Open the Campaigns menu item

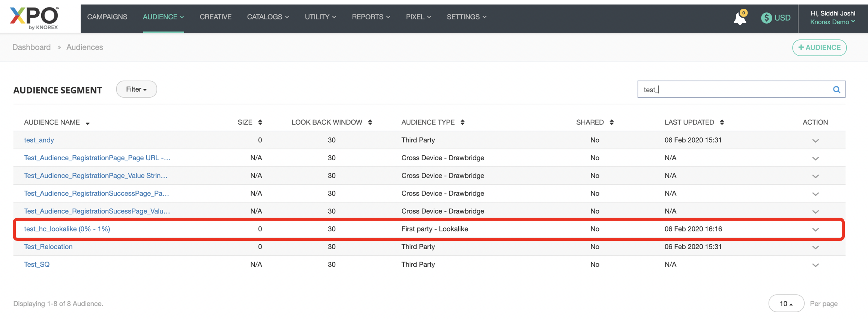click(x=107, y=17)
